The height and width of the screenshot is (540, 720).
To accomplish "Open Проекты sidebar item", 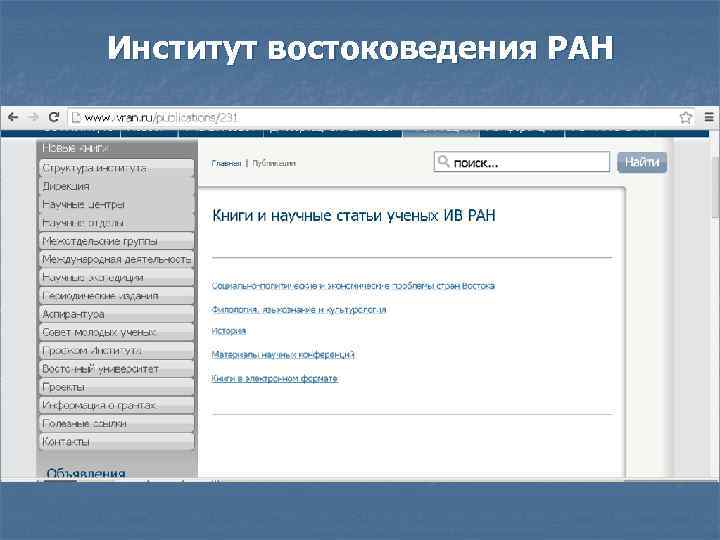I will [117, 387].
